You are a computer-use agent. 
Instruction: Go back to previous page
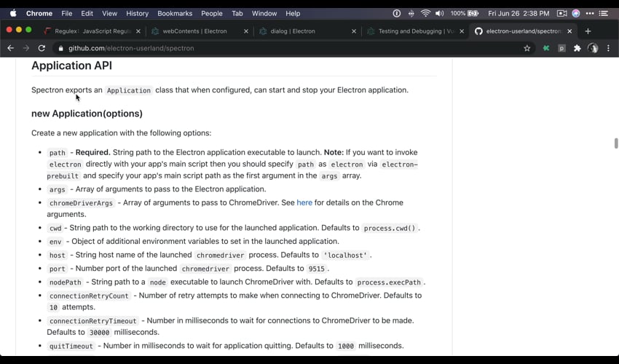pos(11,48)
